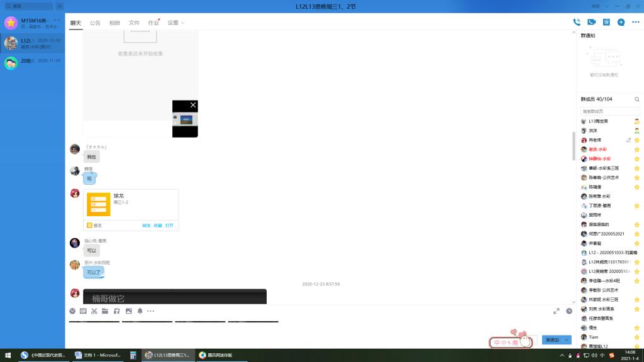
Task: Click the scissors screenshot tool
Action: click(94, 311)
